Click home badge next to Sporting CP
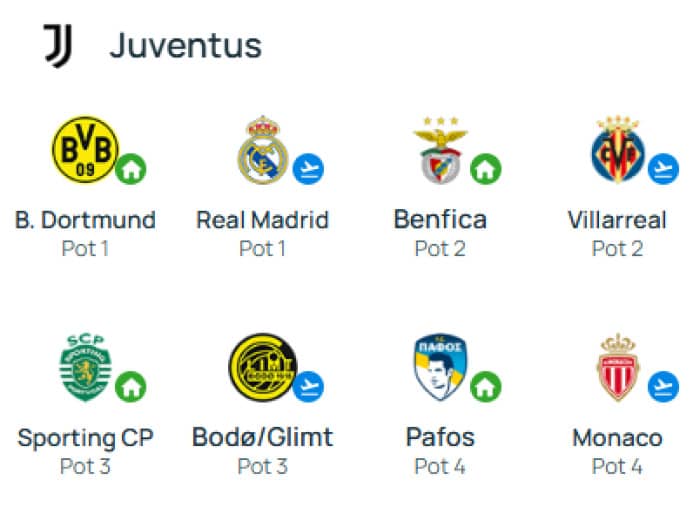This screenshot has width=700, height=513. pos(131,386)
